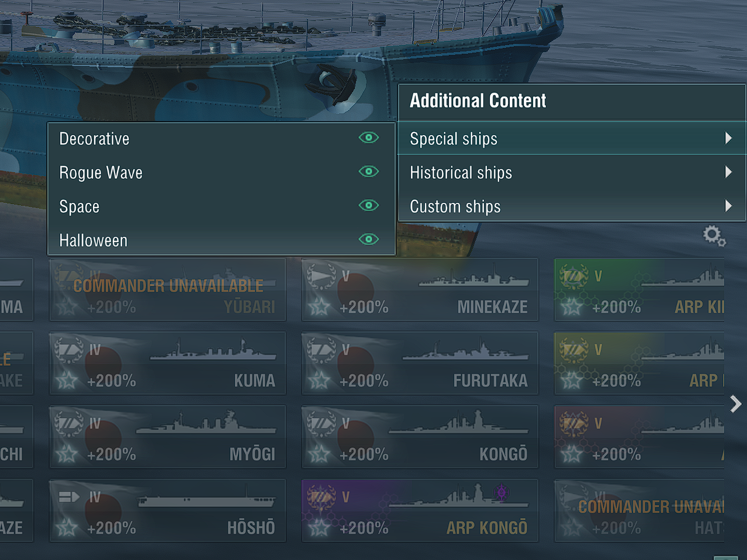Hide the Rogue Wave content with its eye toggle
The height and width of the screenshot is (560, 747).
click(368, 171)
